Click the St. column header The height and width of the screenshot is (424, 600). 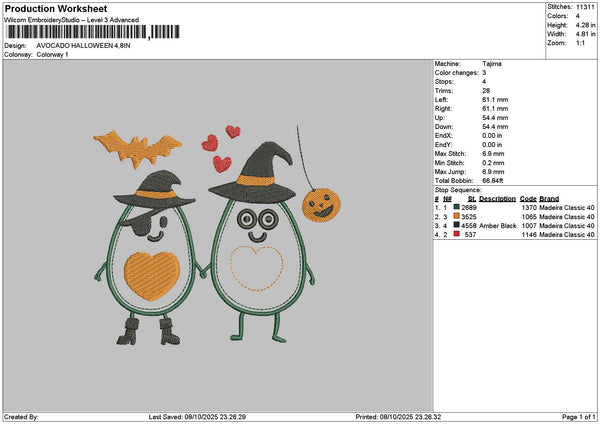[471, 199]
